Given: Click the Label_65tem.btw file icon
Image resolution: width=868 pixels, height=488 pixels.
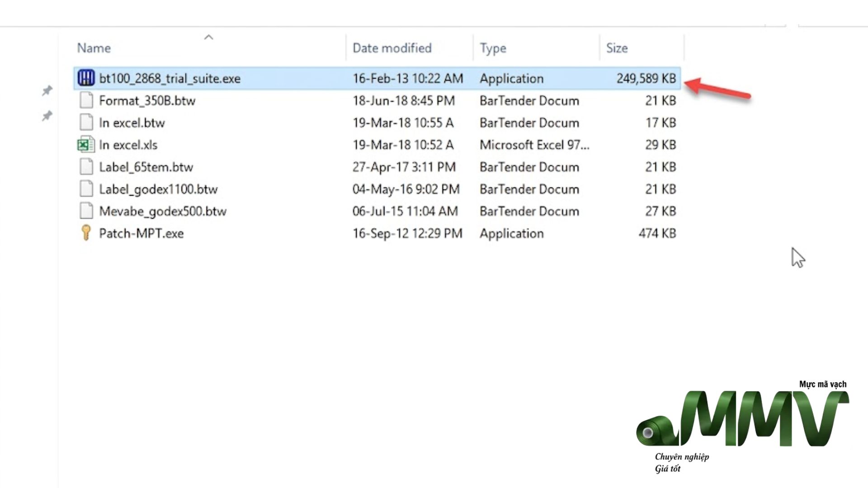Looking at the screenshot, I should (x=86, y=167).
